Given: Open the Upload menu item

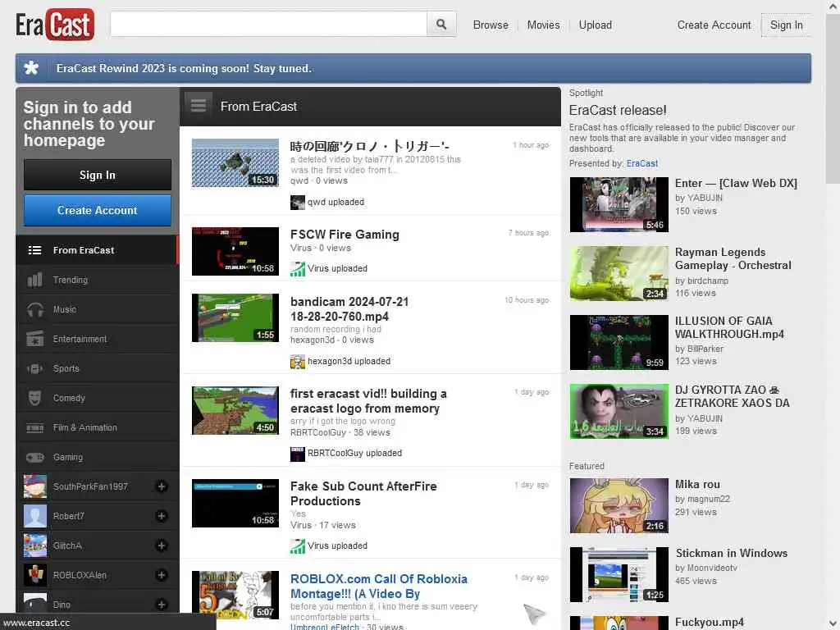Looking at the screenshot, I should (596, 25).
